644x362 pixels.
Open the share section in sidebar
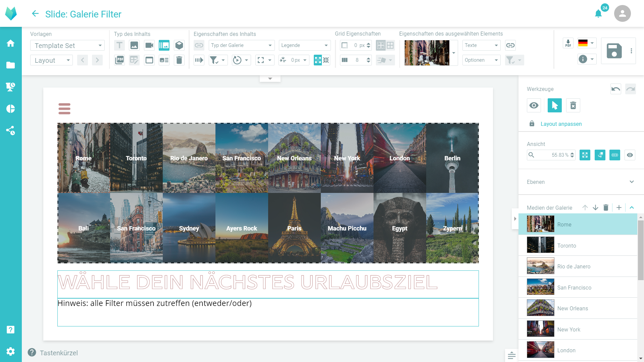pyautogui.click(x=11, y=131)
